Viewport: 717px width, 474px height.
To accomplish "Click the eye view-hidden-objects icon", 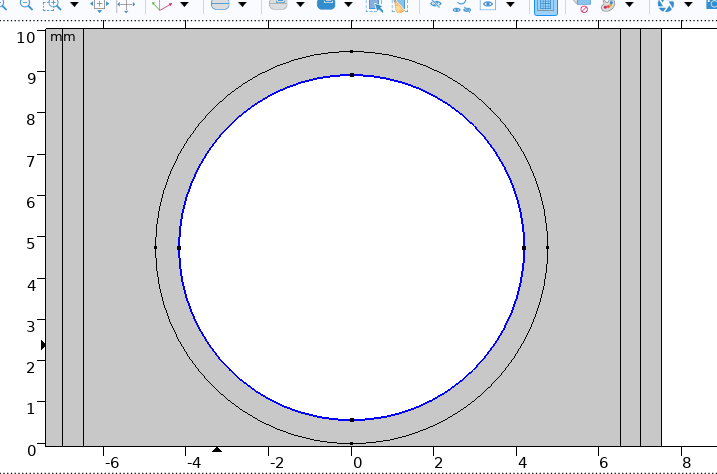I will point(487,5).
